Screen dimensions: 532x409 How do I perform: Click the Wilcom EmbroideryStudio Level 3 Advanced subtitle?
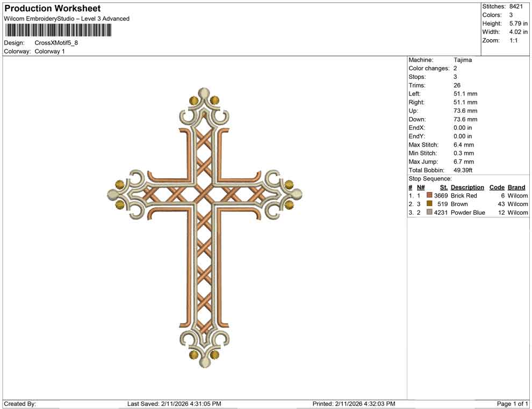67,18
